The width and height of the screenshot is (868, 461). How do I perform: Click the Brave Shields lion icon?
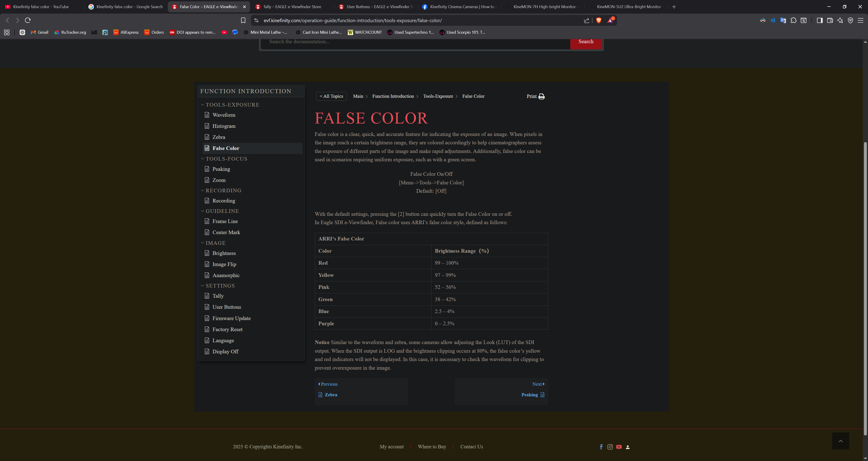click(598, 21)
